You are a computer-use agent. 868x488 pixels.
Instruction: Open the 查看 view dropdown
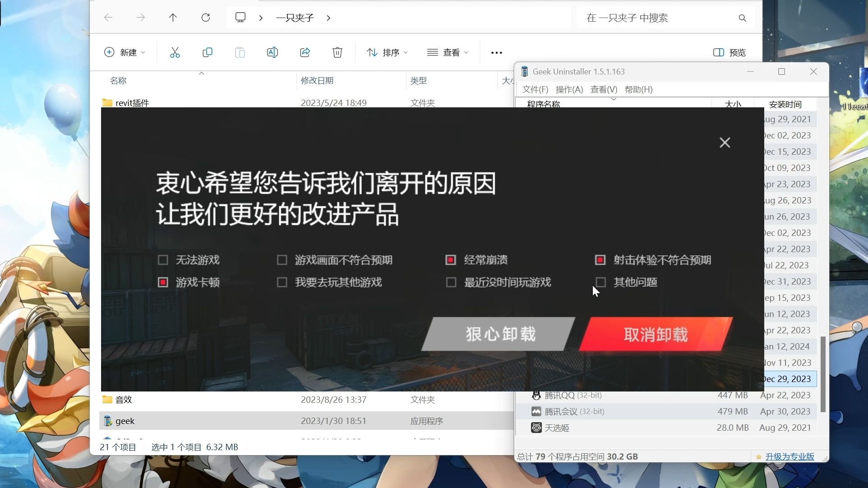click(x=448, y=52)
